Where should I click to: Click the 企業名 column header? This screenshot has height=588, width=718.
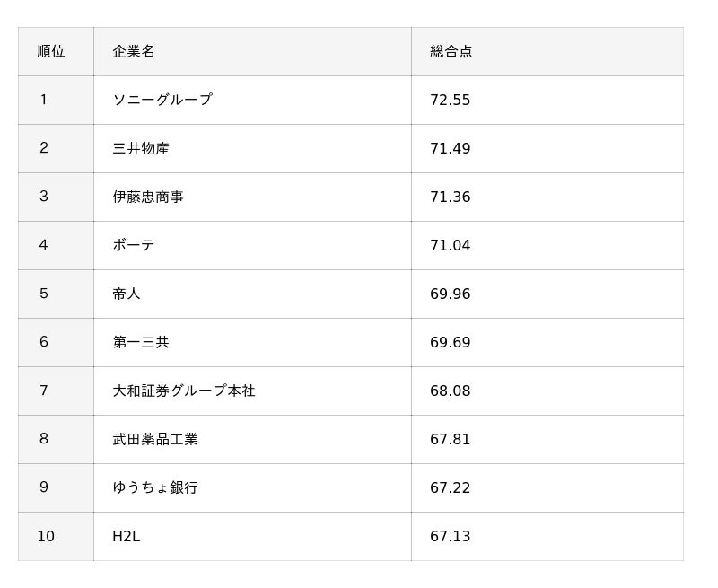[134, 51]
